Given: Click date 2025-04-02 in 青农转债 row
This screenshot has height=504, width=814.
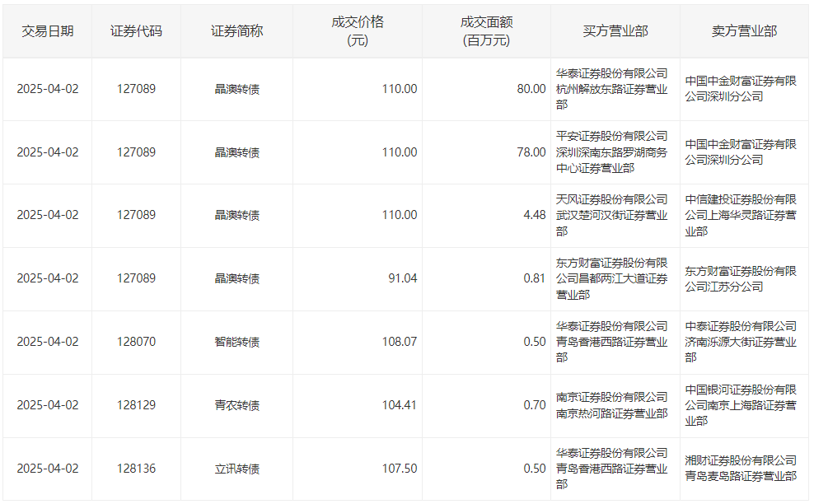Looking at the screenshot, I should click(48, 405).
